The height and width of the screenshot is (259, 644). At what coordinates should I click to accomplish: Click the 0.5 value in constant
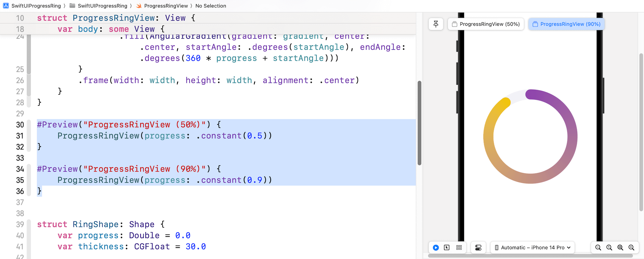255,136
